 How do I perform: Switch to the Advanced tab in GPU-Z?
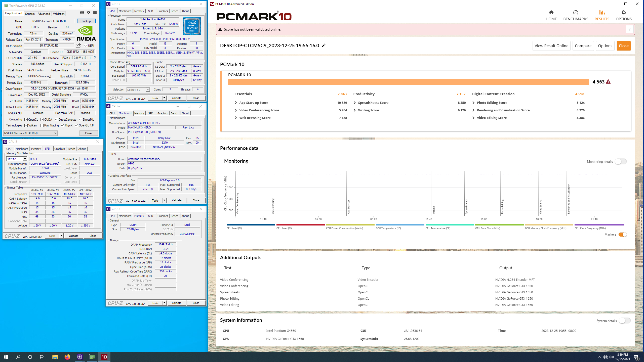44,14
